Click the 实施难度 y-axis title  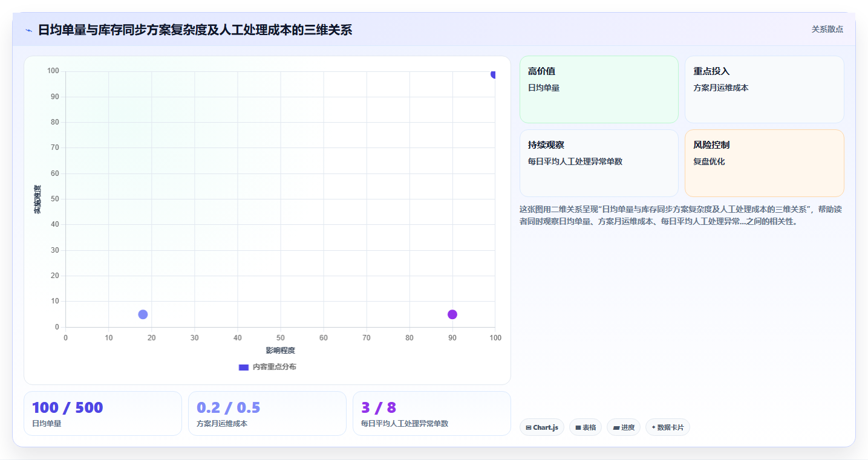[x=38, y=199]
